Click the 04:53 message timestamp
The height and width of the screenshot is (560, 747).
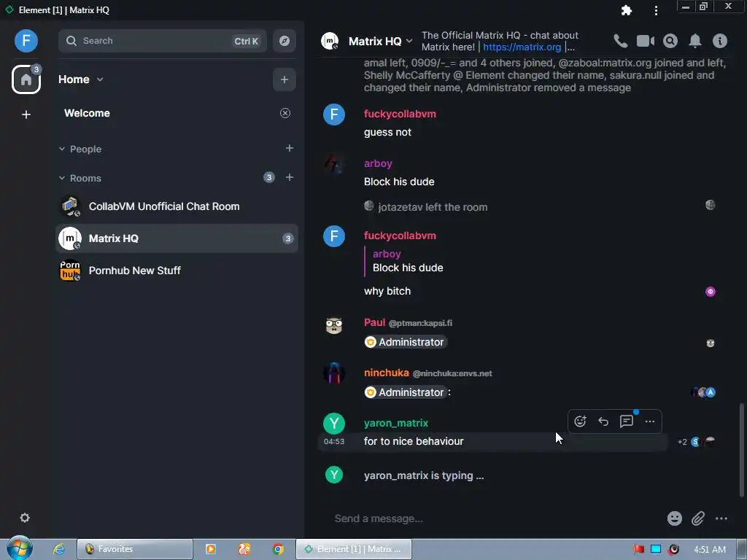point(334,441)
